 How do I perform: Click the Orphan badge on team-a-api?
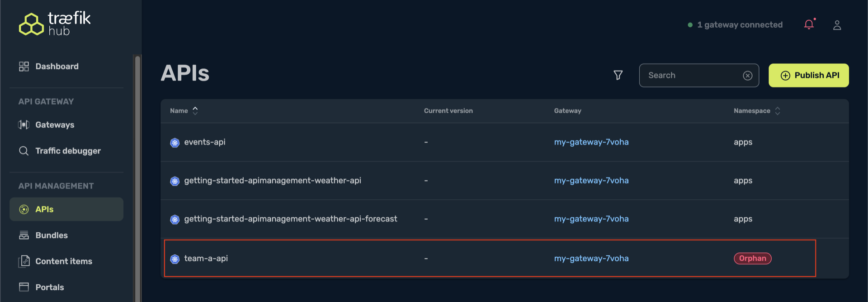tap(753, 259)
